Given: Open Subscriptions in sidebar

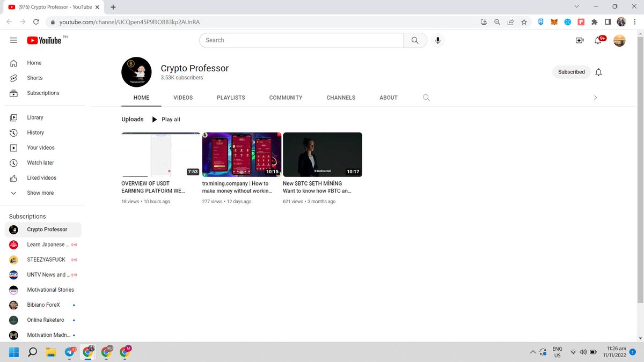Looking at the screenshot, I should [x=43, y=93].
